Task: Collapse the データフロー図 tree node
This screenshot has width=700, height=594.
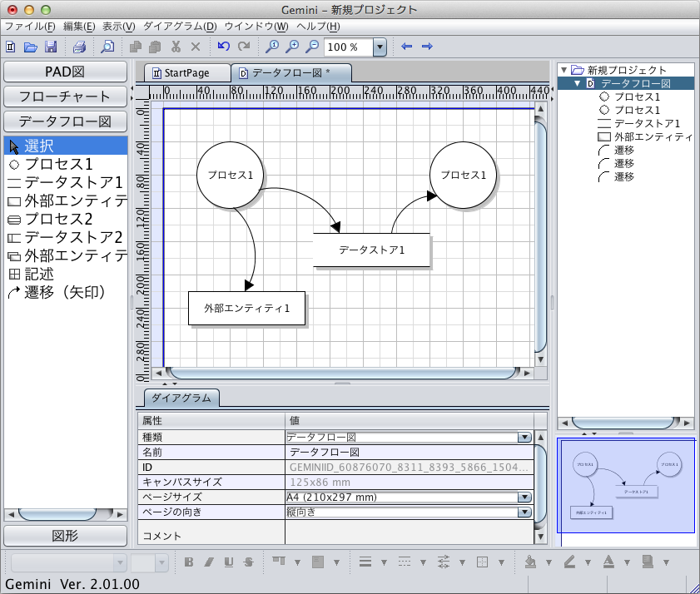Action: tap(578, 83)
